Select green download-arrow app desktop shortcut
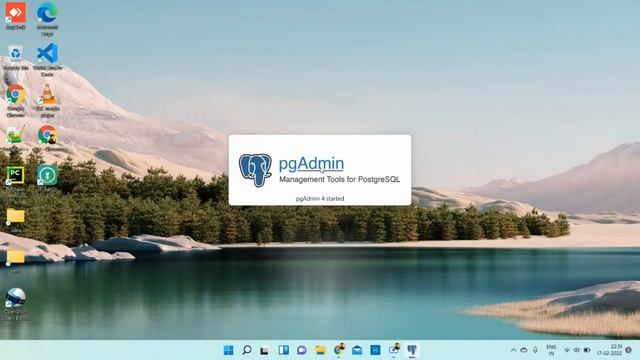 pyautogui.click(x=47, y=179)
